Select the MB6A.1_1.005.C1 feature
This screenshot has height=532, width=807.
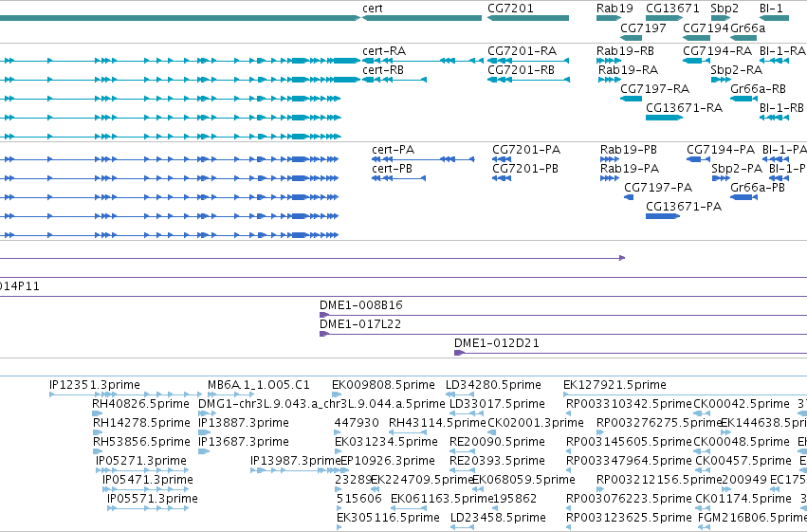(x=230, y=394)
